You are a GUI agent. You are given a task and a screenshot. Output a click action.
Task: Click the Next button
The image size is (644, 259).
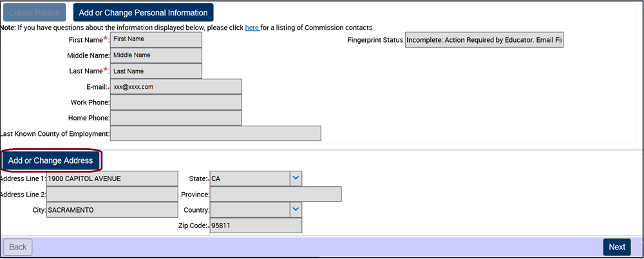(616, 247)
